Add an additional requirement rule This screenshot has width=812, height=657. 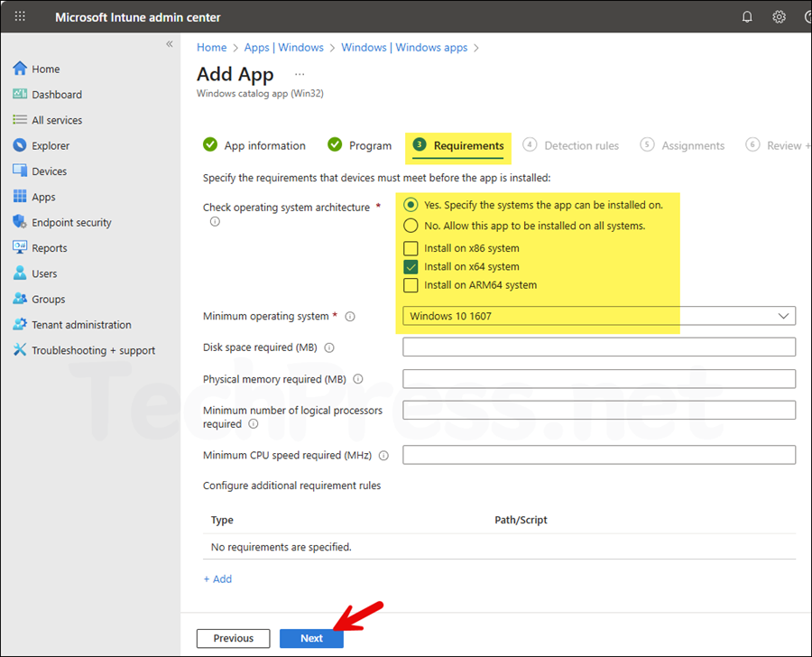(217, 579)
